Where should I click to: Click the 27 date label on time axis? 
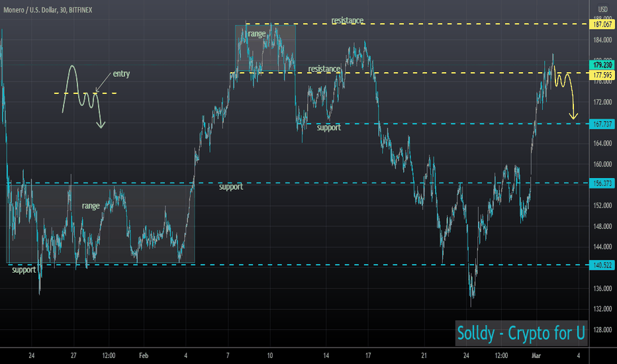pos(73,356)
